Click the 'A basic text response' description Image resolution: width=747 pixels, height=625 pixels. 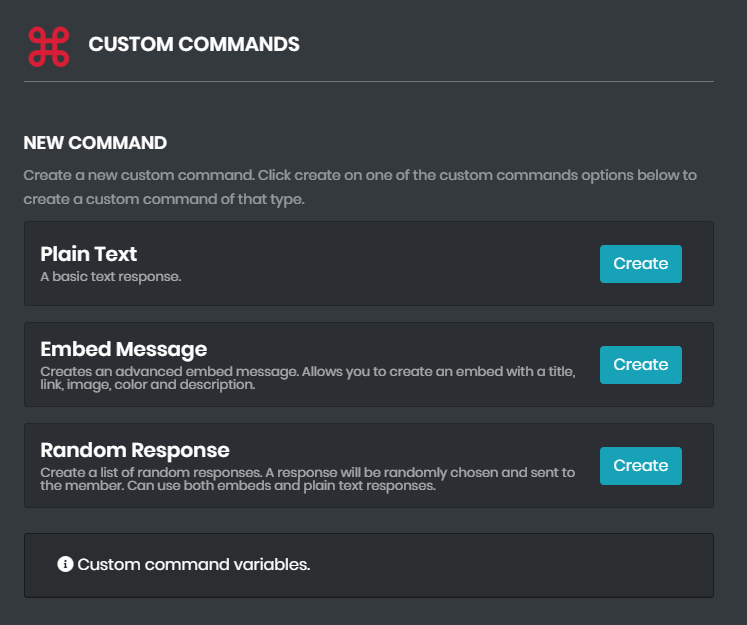(x=110, y=277)
